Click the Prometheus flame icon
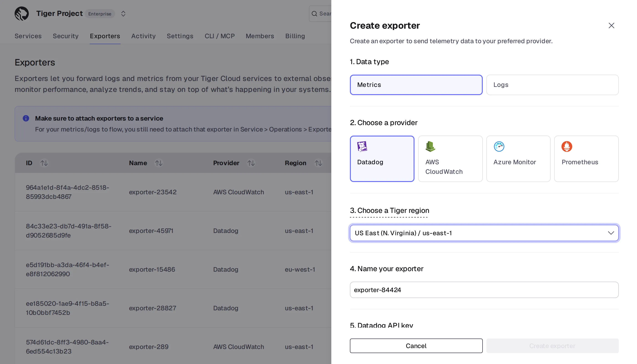This screenshot has height=364, width=637. point(566,147)
